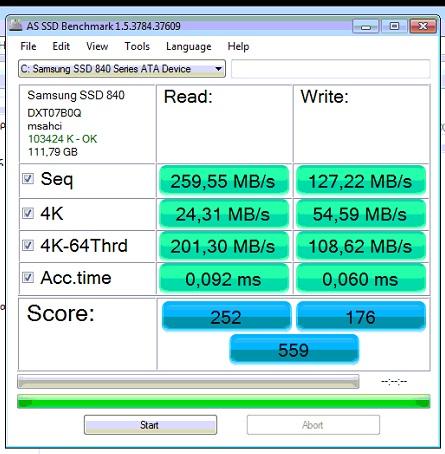This screenshot has width=445, height=454.
Task: Click the empty text field beside the drive selector
Action: [x=331, y=69]
